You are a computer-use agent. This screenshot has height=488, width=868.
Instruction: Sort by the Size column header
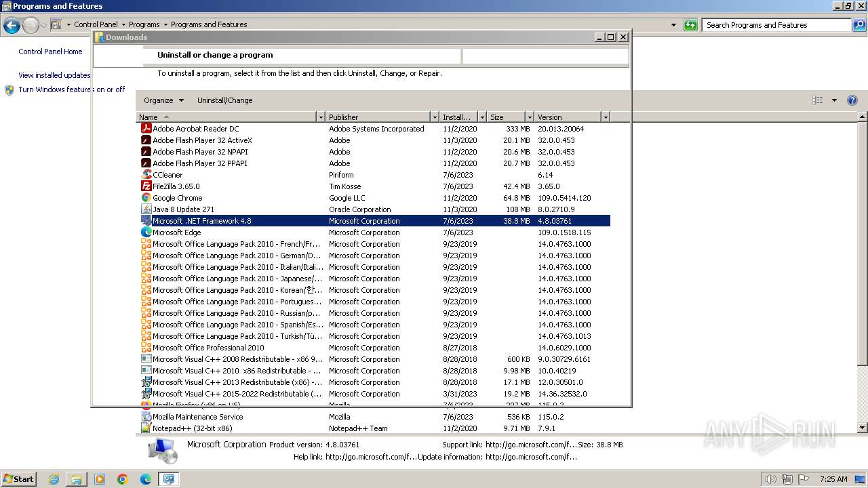tap(507, 117)
